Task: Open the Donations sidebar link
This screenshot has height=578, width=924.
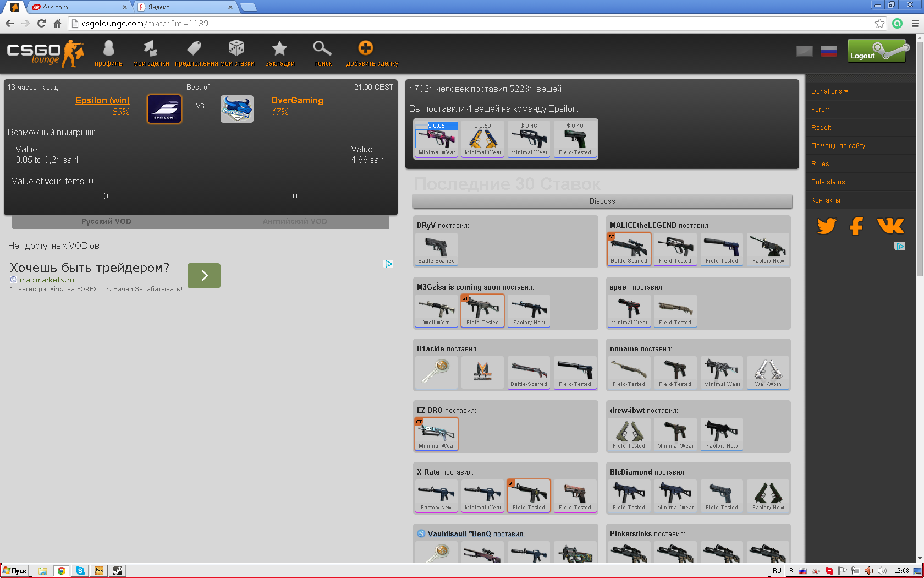Action: point(829,91)
